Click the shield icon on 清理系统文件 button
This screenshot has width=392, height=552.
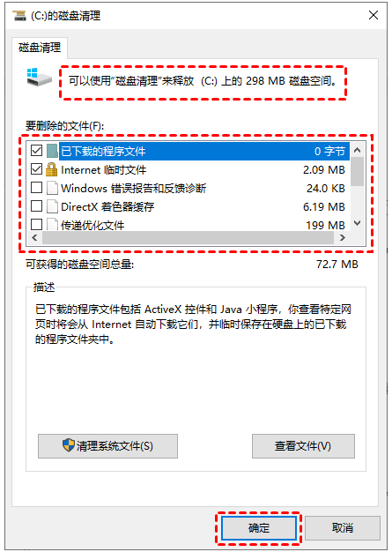point(68,445)
